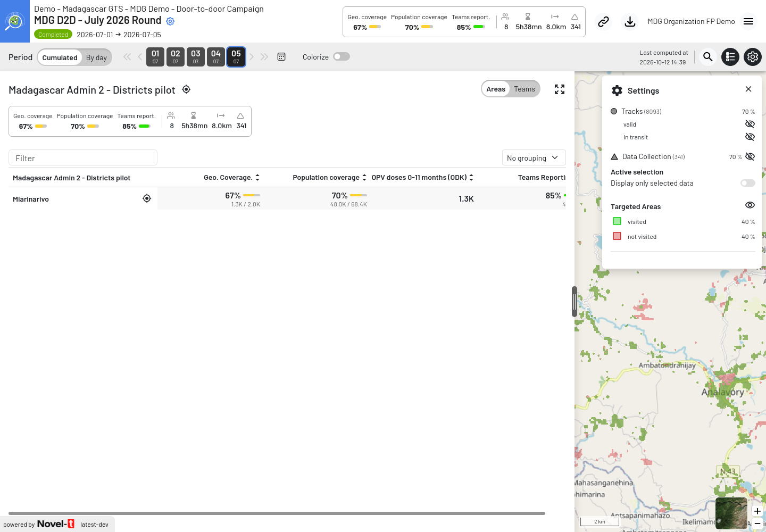Expand table to fullscreen

pos(560,89)
